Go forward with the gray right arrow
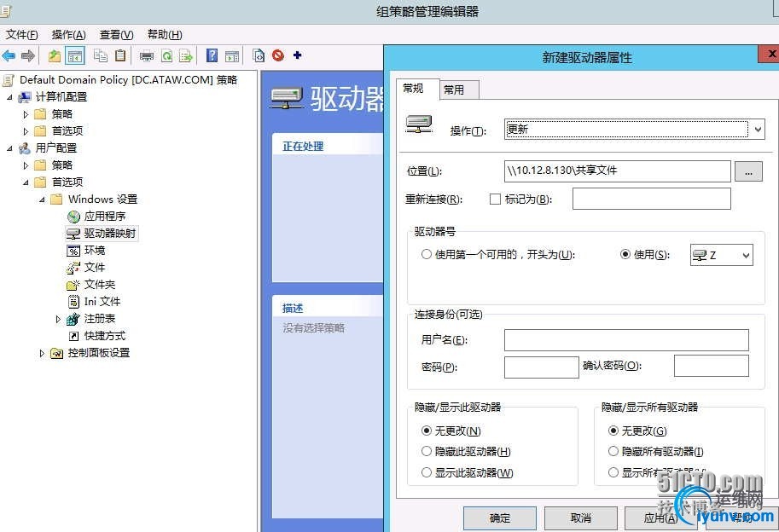 28,55
